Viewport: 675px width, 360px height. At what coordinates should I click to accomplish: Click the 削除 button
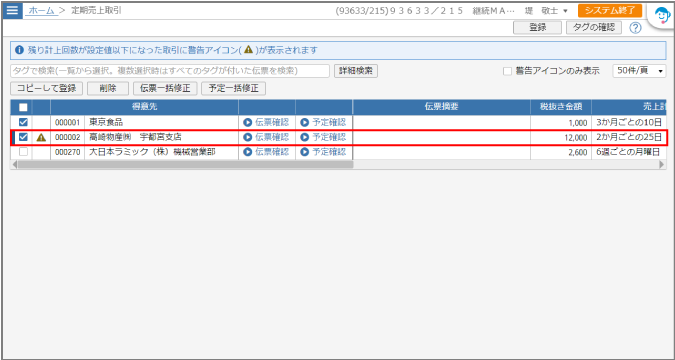(x=108, y=89)
